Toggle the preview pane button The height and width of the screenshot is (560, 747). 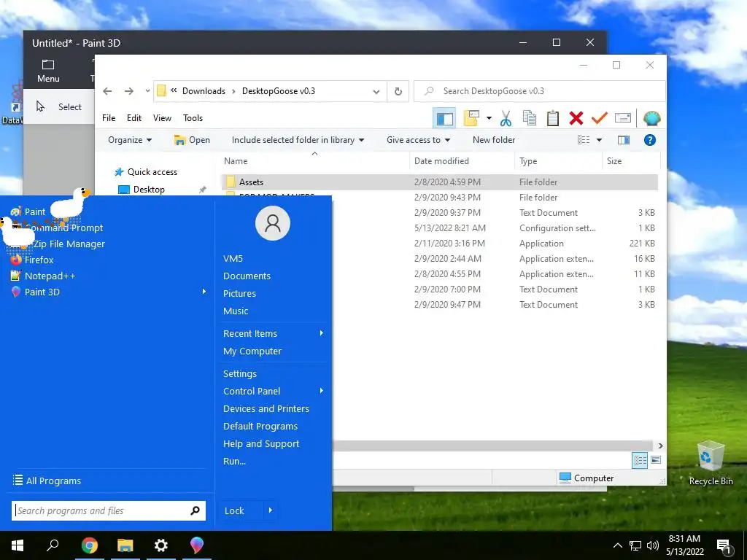pyautogui.click(x=624, y=140)
